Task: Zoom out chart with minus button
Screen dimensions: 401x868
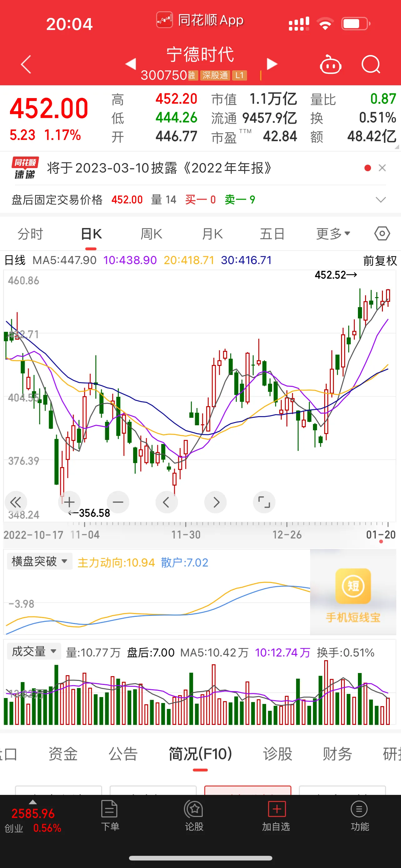Action: coord(118,502)
